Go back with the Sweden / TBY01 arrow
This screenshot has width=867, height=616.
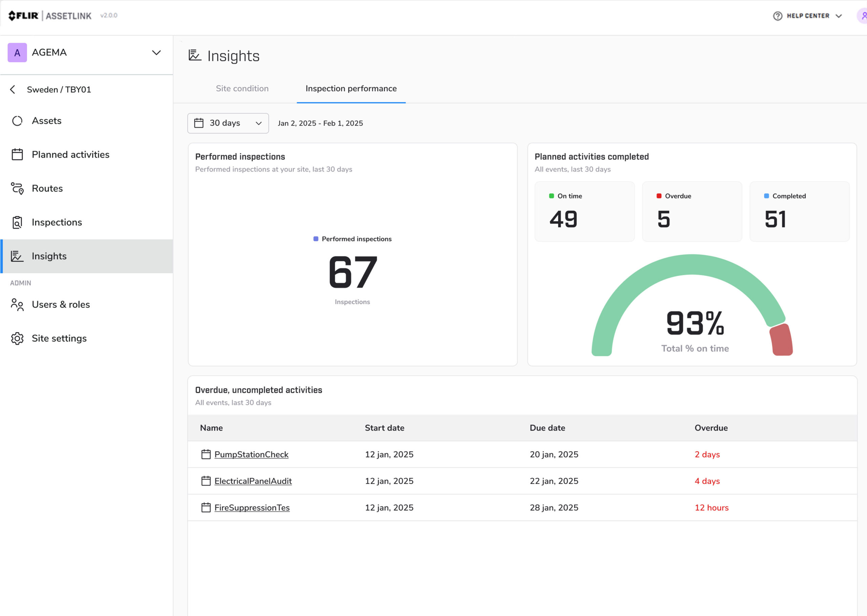tap(13, 89)
